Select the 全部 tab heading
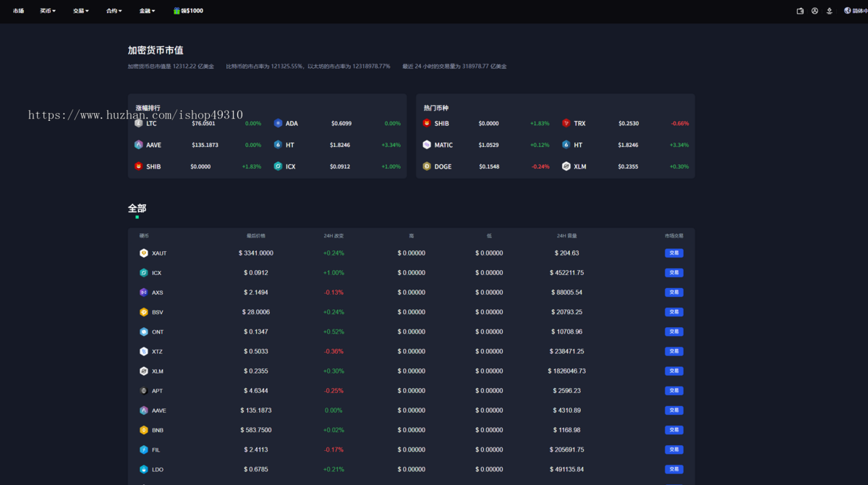Viewport: 868px width, 485px height. 137,208
